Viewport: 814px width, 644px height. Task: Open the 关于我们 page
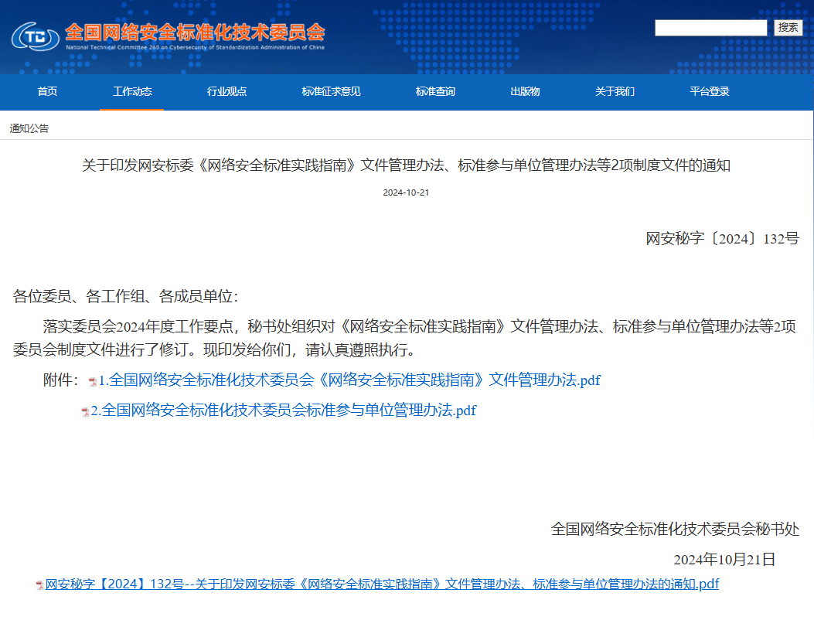614,92
